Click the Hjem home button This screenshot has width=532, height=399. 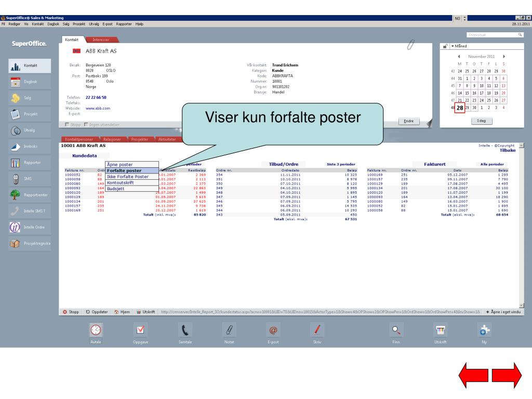point(122,312)
